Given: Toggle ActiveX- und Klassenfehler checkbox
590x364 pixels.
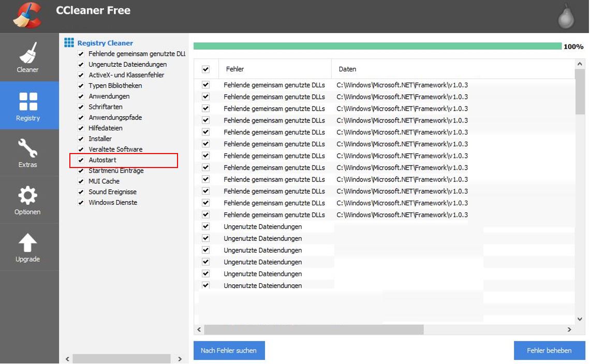Looking at the screenshot, I should [81, 75].
